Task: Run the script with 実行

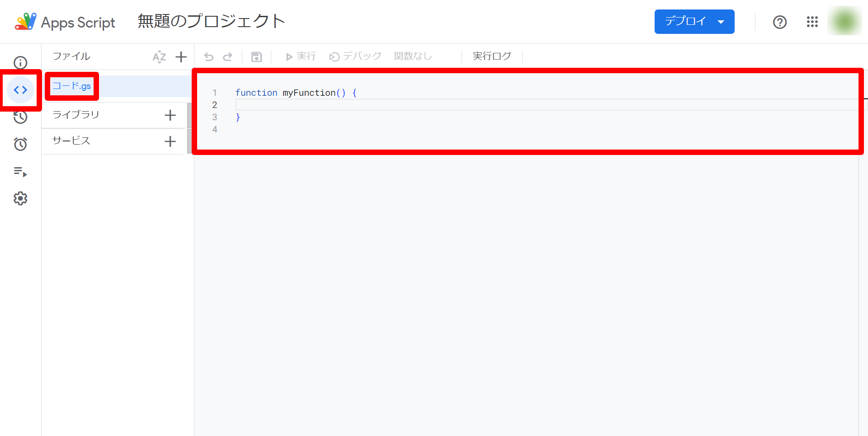Action: pos(300,56)
